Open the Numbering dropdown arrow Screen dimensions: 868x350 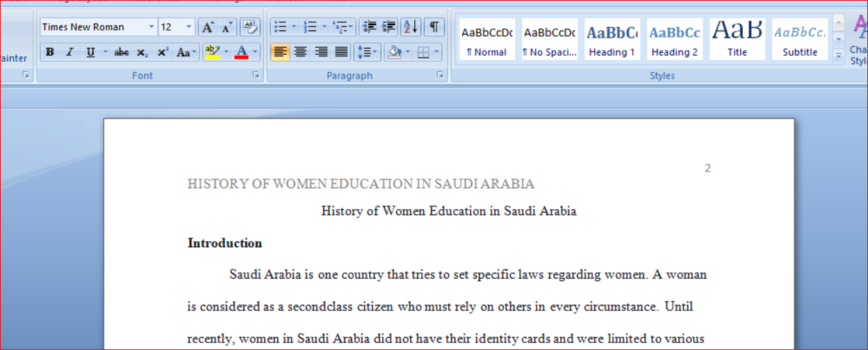325,27
